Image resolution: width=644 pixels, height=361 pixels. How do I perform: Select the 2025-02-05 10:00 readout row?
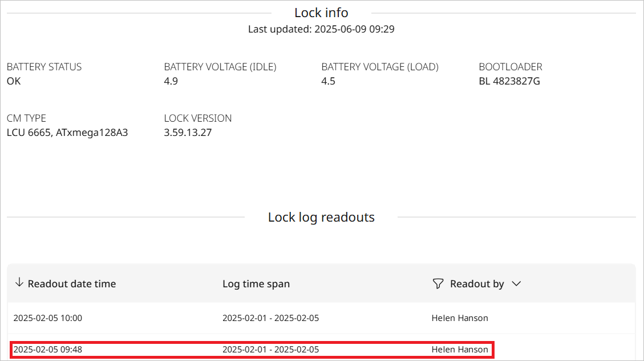coord(48,318)
